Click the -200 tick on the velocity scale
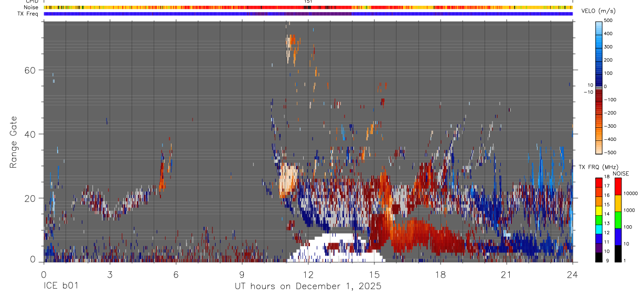Image resolution: width=644 pixels, height=297 pixels. [x=610, y=113]
